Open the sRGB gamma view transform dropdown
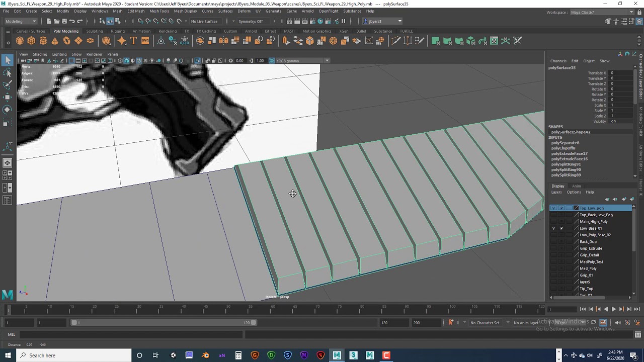 click(302, 61)
